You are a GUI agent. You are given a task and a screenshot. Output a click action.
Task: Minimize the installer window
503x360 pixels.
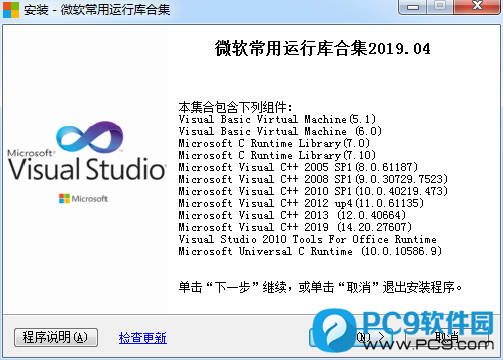coord(413,7)
